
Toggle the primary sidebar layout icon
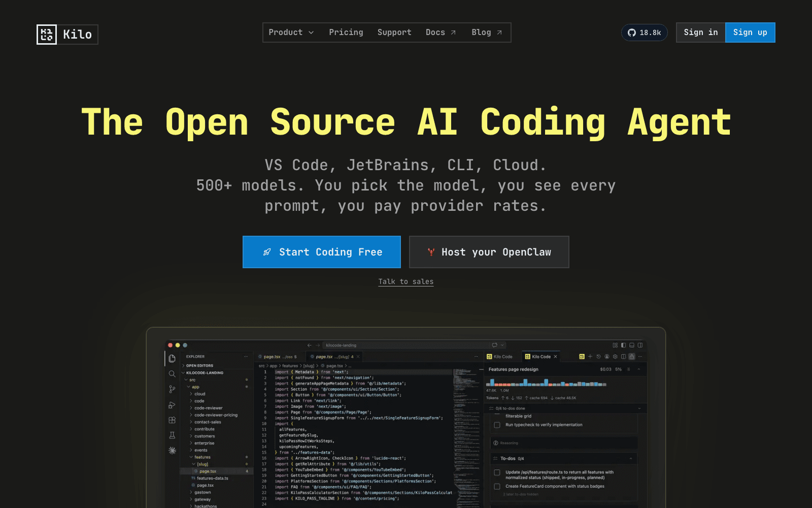coord(623,345)
